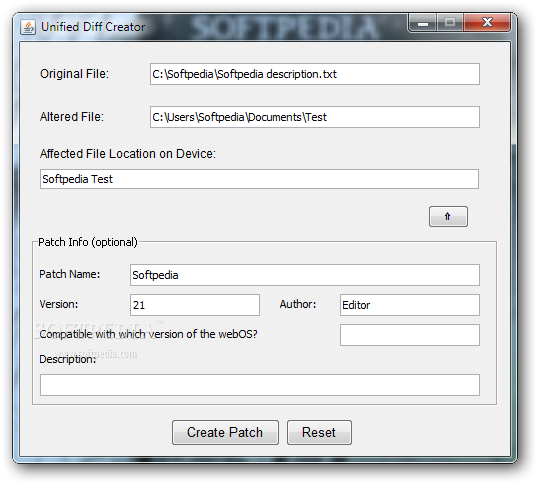538x484 pixels.
Task: Click the 'Patch Name:' label
Action: click(69, 274)
